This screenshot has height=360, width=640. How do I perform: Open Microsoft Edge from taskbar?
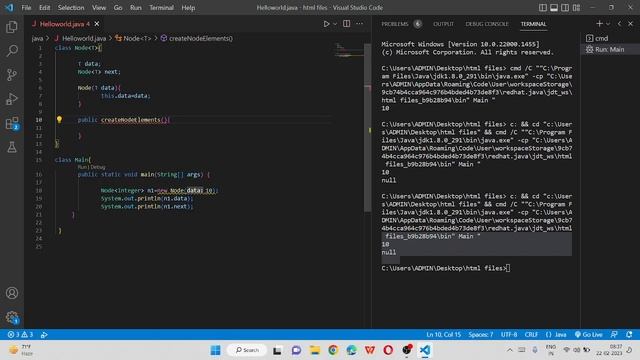pos(351,350)
